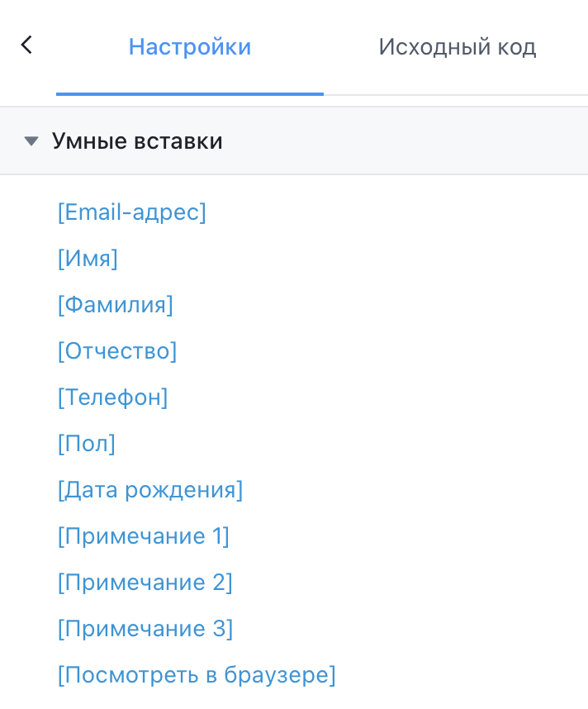The width and height of the screenshot is (588, 709).
Task: Open the Настройки tab
Action: pos(189,47)
